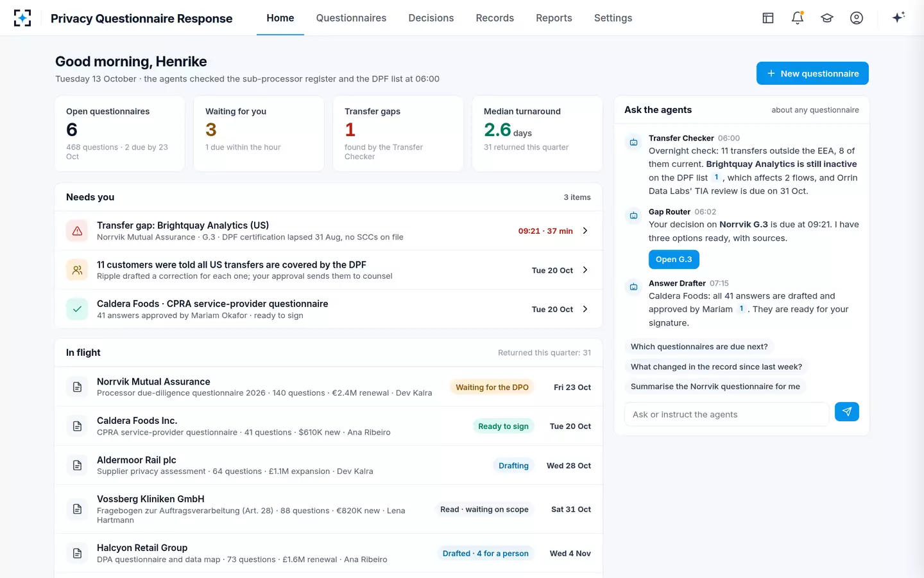Click the document icon for Aldermoor Rail plc
This screenshot has width=924, height=578.
pos(77,465)
